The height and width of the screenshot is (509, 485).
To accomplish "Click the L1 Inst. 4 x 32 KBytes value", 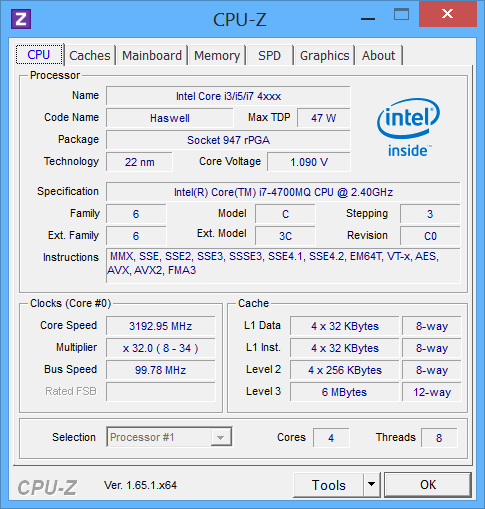I will point(345,348).
